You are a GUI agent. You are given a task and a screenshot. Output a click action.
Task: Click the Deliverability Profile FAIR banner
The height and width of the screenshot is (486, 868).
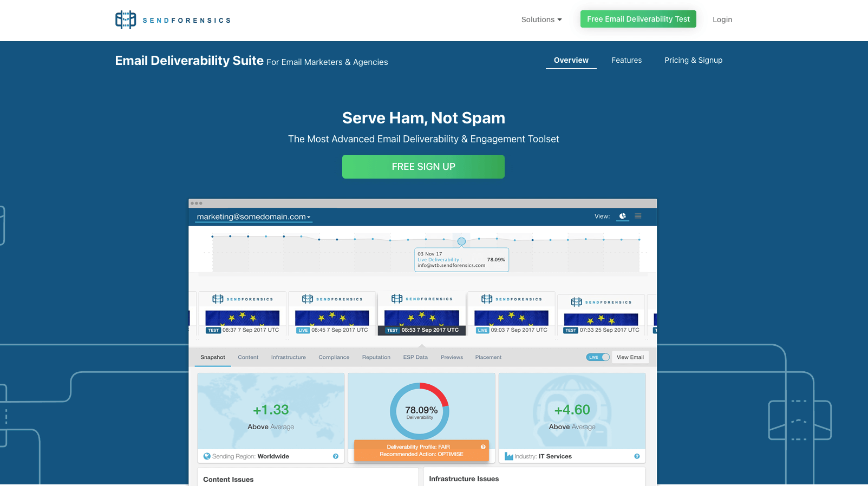click(421, 450)
